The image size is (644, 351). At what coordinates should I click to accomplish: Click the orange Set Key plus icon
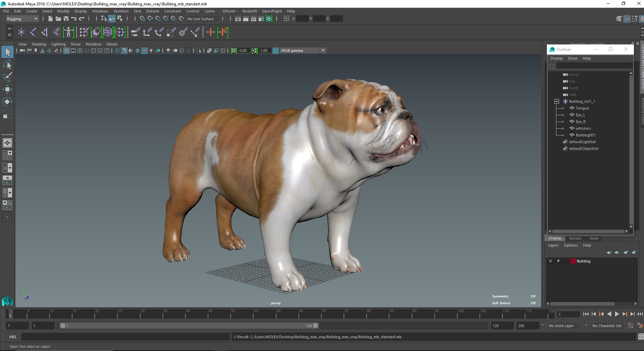coord(210,32)
